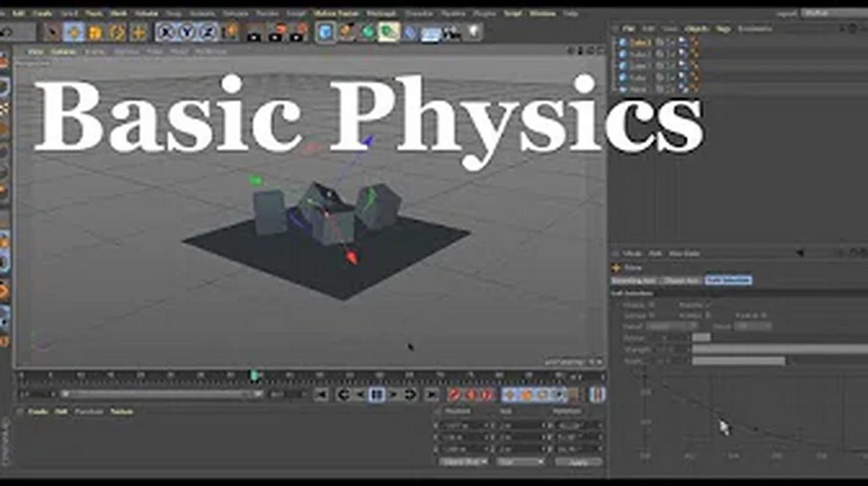The width and height of the screenshot is (868, 486).
Task: Click the green playhead marker on the timeline
Action: pyautogui.click(x=254, y=373)
